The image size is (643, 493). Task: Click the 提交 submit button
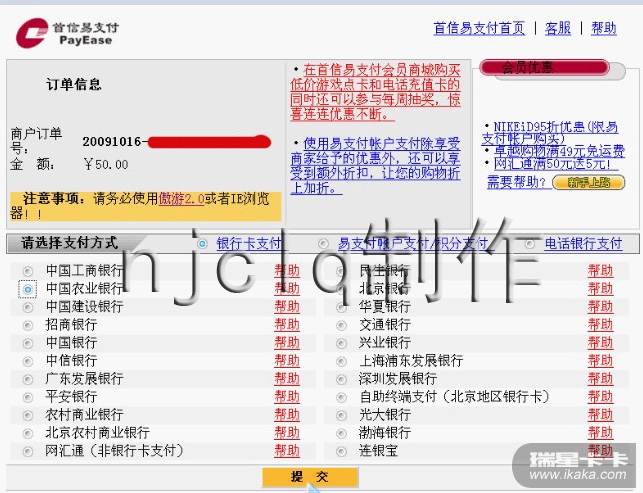(x=310, y=477)
